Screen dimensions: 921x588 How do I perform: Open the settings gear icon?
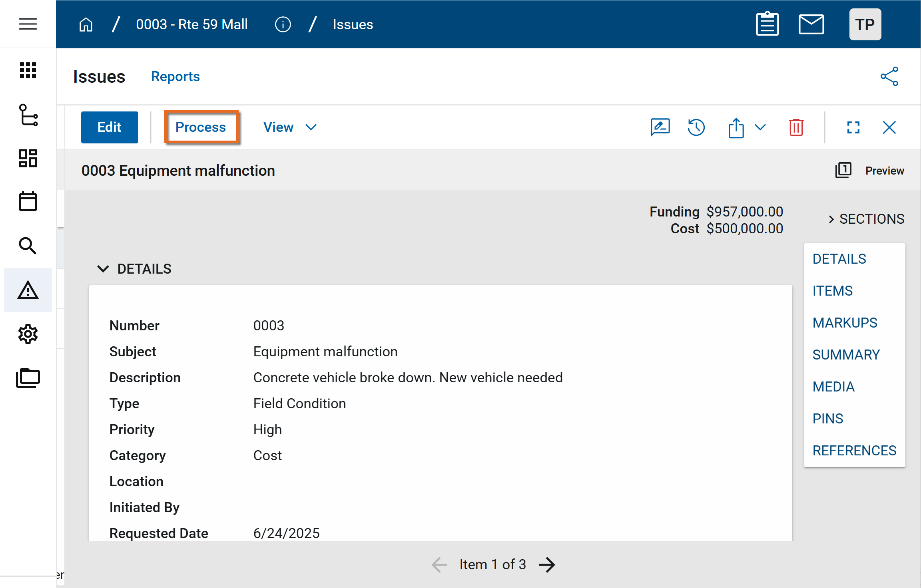[x=28, y=334]
